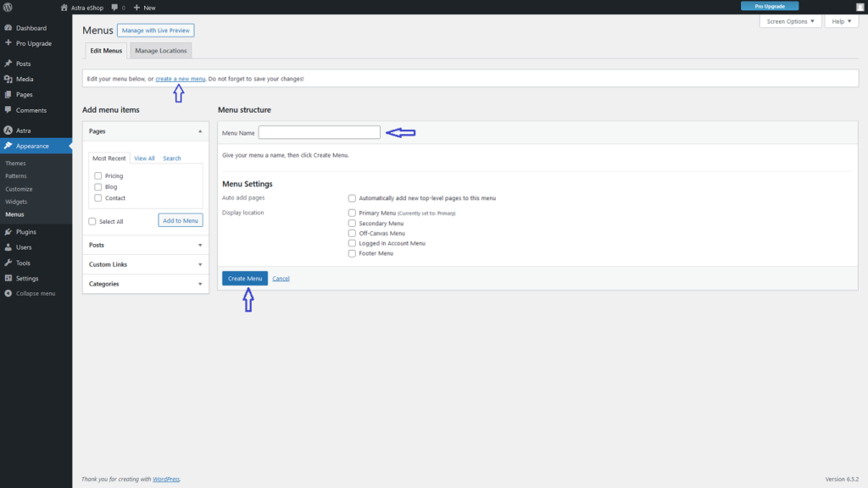Switch to View All pages tab
Screen dimensions: 868x488
coord(144,158)
